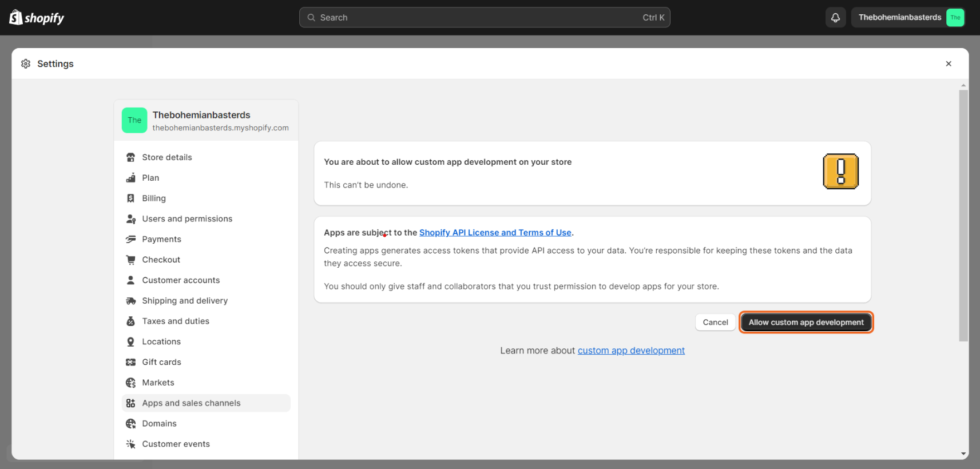The width and height of the screenshot is (980, 469).
Task: Open Store details settings
Action: click(x=206, y=157)
